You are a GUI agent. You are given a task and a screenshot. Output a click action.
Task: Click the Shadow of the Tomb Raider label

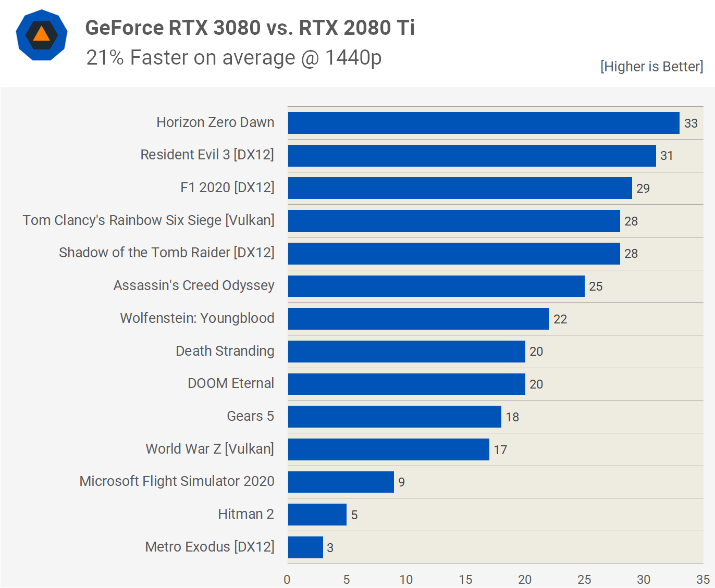point(166,253)
